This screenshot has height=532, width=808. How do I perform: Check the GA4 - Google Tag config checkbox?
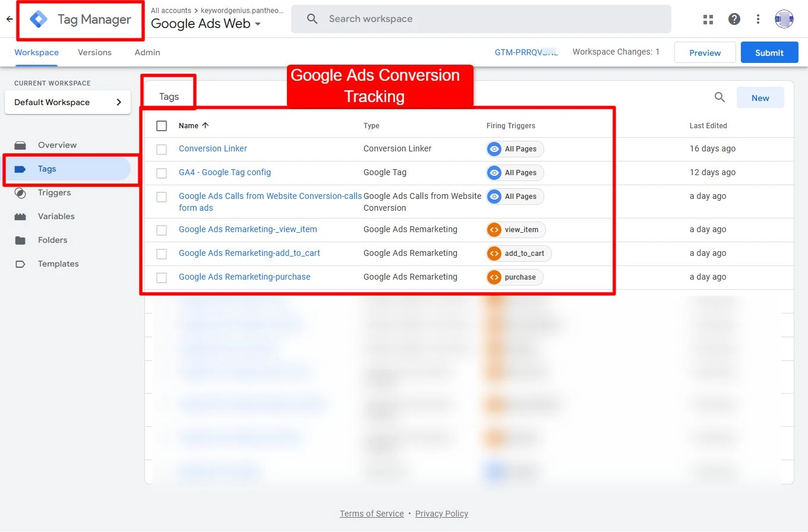[x=162, y=173]
